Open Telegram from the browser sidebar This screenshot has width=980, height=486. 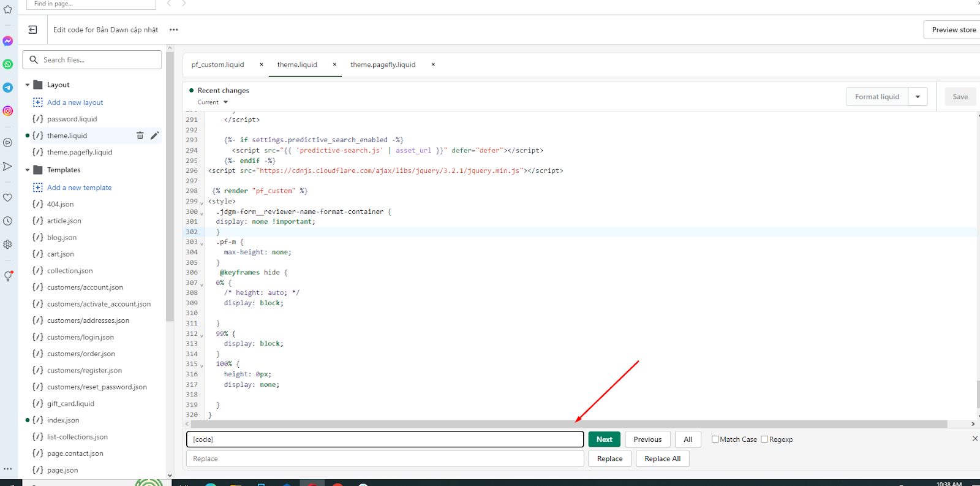click(x=8, y=88)
